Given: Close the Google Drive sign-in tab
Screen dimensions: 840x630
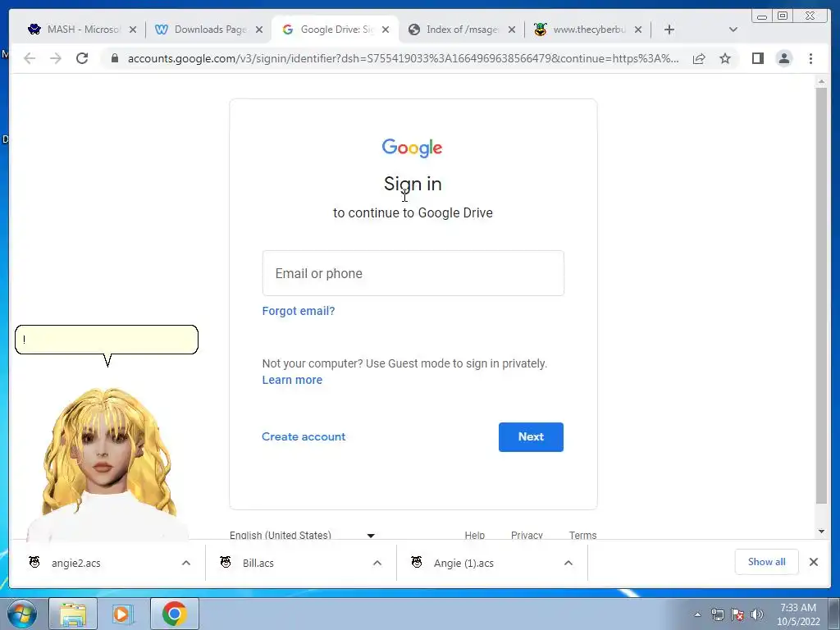Looking at the screenshot, I should [386, 30].
